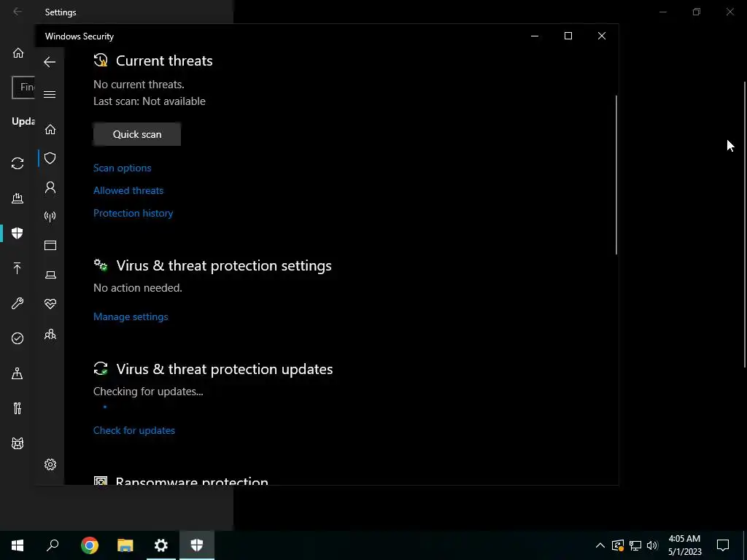Show hidden system tray icons
747x560 pixels.
tap(600, 545)
